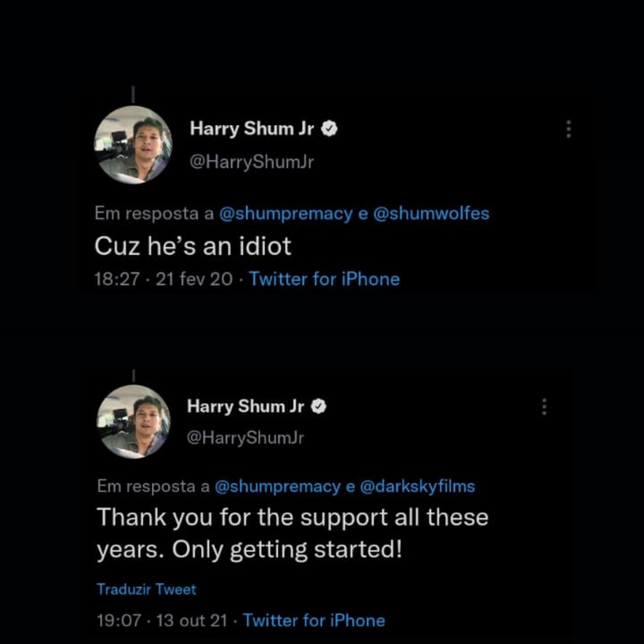
Task: Click @shumpremacy in the reply dated 21 fev 20
Action: [x=286, y=214]
